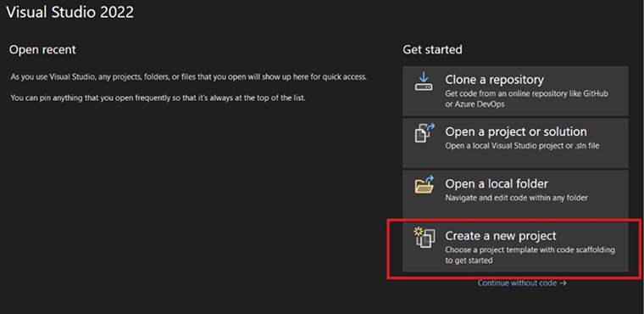This screenshot has height=314, width=644.
Task: Click the 'You can pin anything' hint text
Action: tap(158, 98)
